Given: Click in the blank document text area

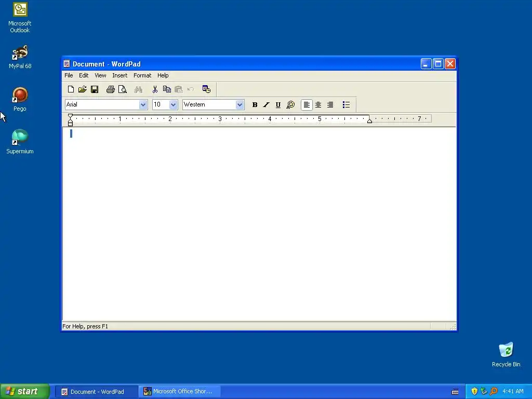Looking at the screenshot, I should 259,224.
